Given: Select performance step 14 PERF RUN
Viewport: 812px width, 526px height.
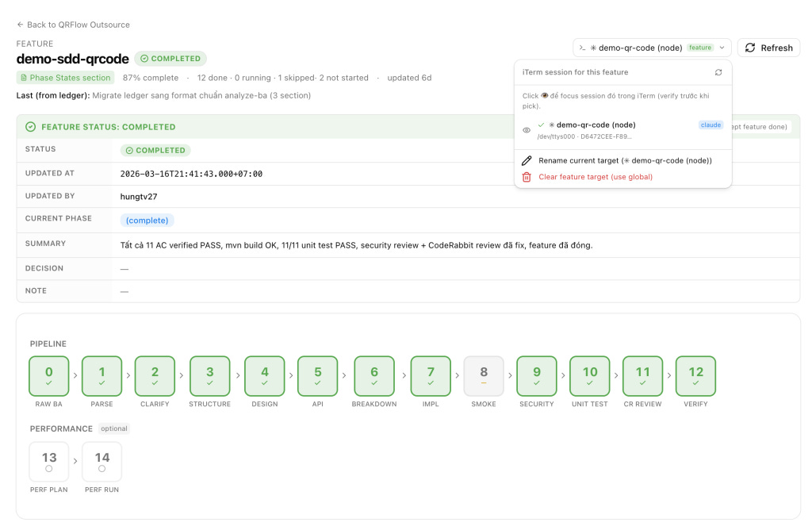Looking at the screenshot, I should pos(102,462).
